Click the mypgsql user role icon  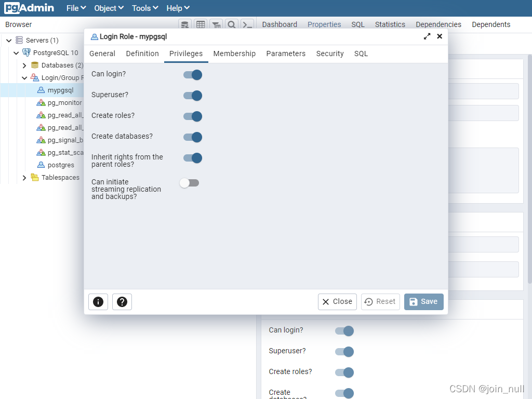coord(41,90)
